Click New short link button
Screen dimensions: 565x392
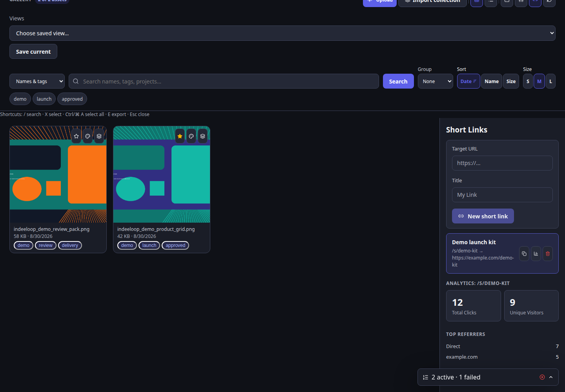[483, 216]
